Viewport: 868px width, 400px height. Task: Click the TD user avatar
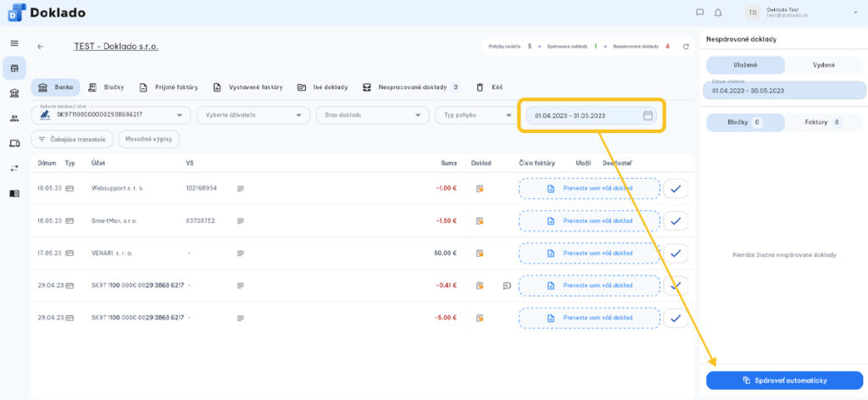(752, 12)
